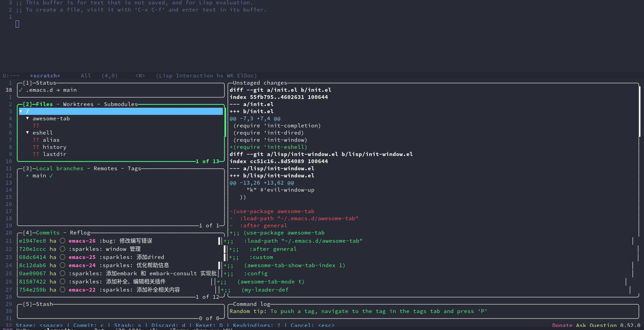
Task: Select commit hash 720e1ccc
Action: click(32, 249)
